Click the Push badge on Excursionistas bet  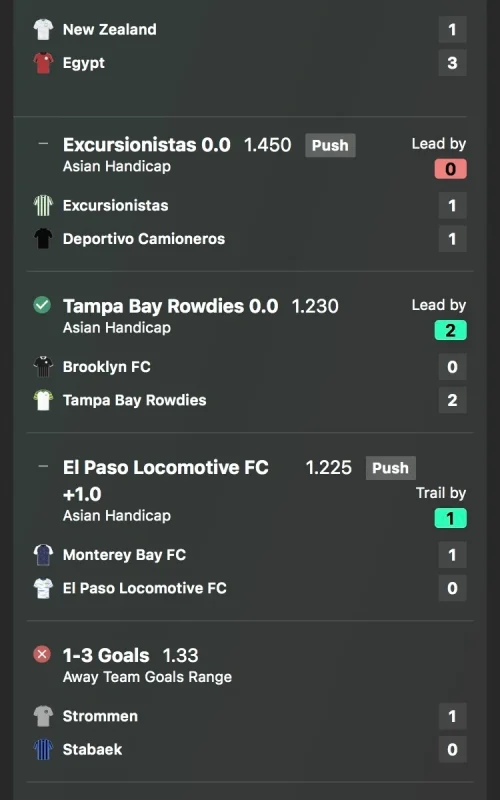(x=330, y=145)
